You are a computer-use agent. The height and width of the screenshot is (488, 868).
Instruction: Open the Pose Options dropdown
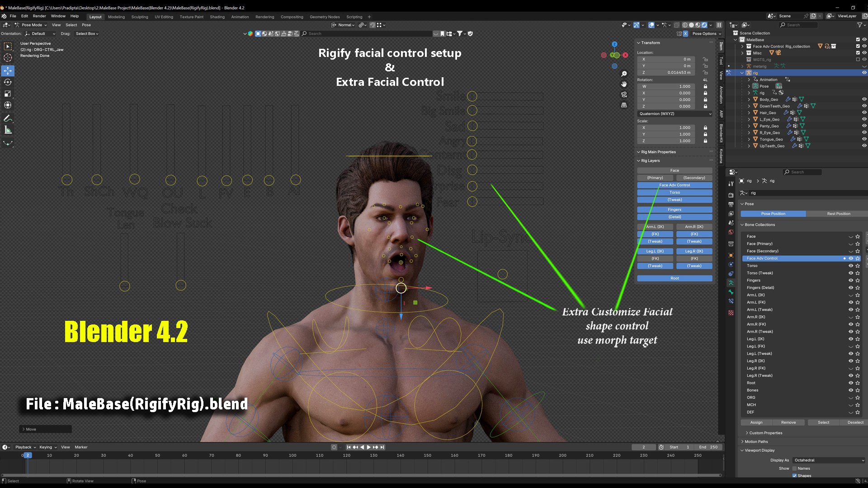(707, 33)
